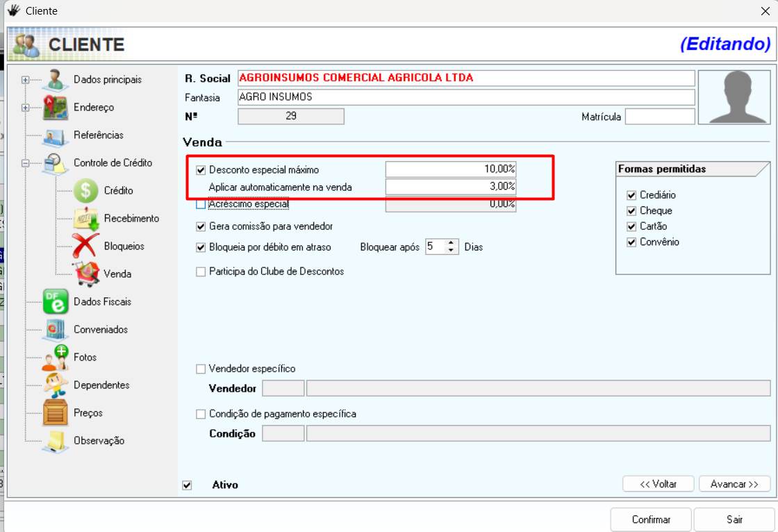778x532 pixels.
Task: Click the Fotos icon in sidebar
Action: tap(56, 358)
